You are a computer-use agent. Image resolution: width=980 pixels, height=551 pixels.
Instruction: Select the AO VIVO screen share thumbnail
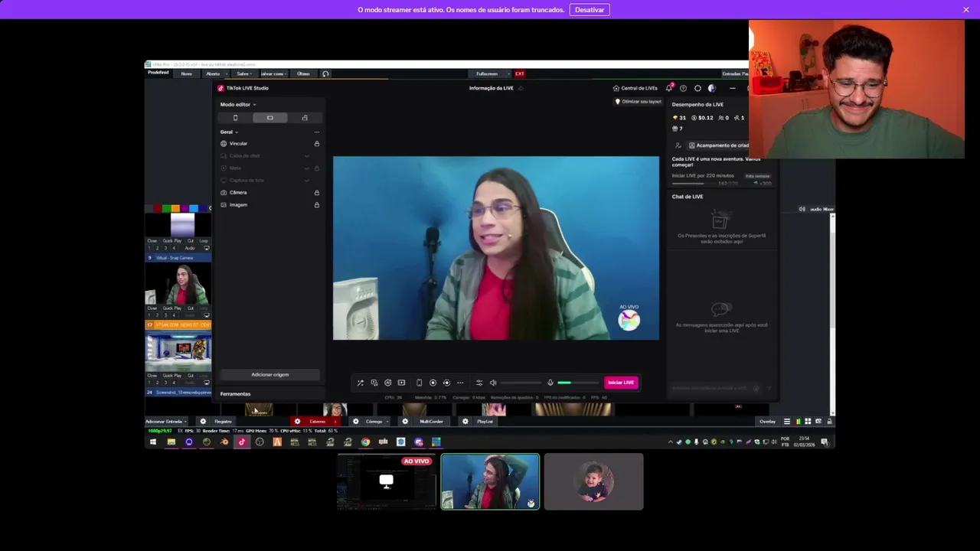click(x=387, y=482)
